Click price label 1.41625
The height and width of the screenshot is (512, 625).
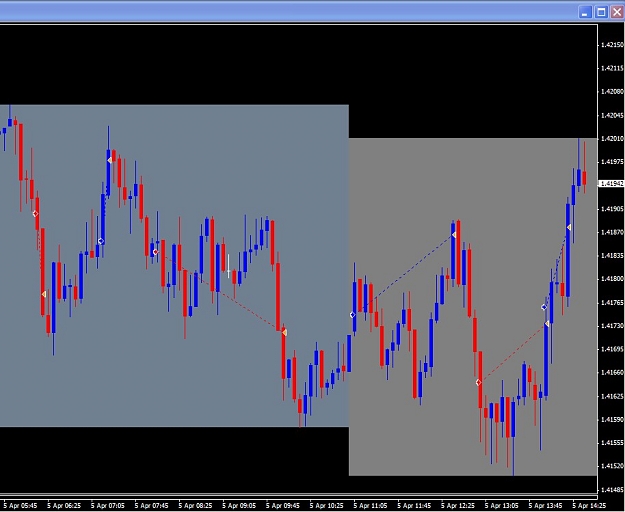pyautogui.click(x=612, y=396)
